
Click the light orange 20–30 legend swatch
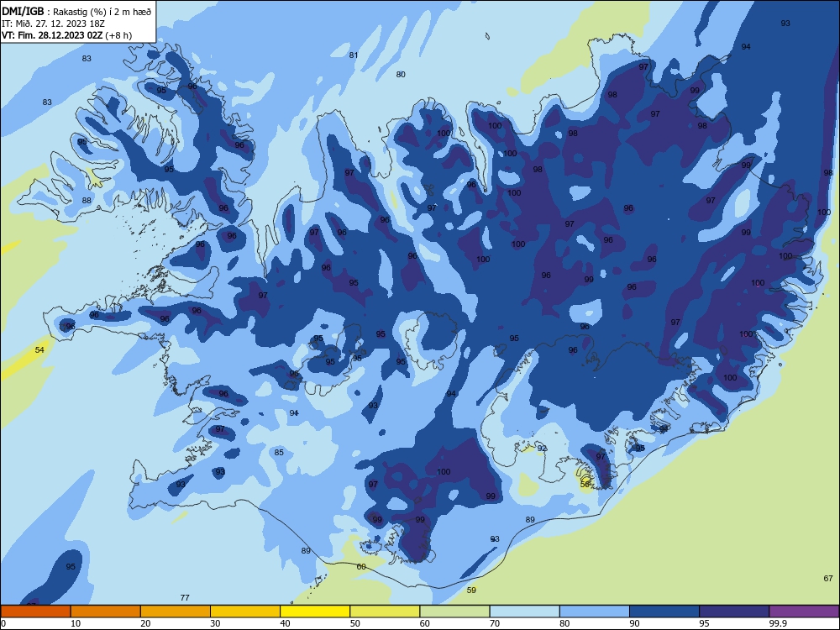(x=176, y=612)
